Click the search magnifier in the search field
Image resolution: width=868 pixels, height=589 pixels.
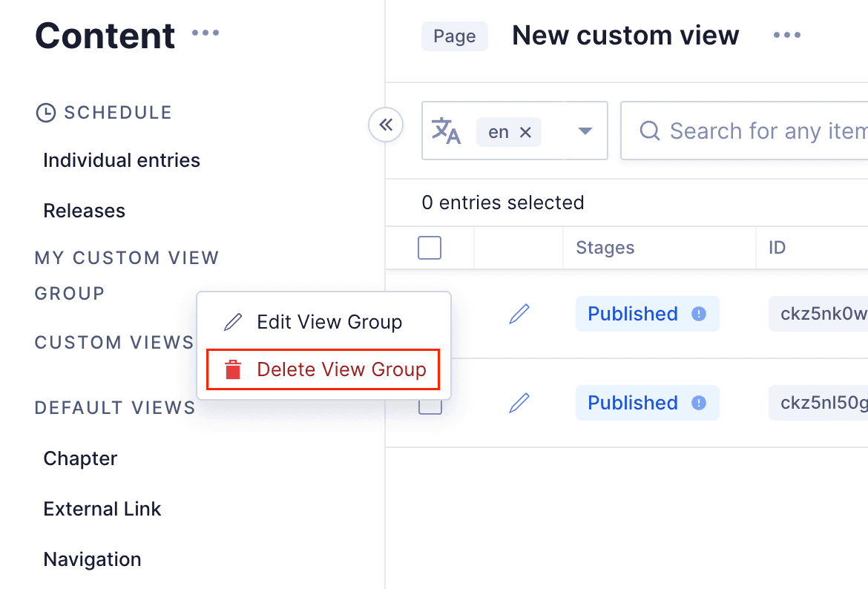click(x=649, y=131)
